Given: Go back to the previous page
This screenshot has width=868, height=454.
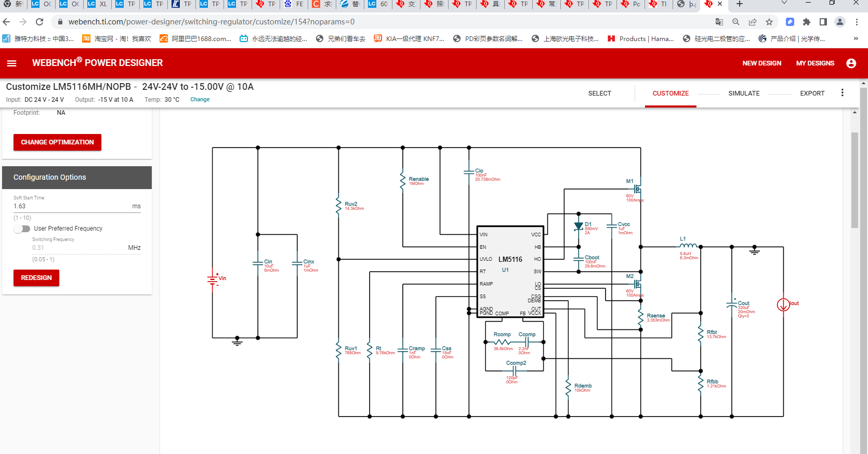Looking at the screenshot, I should click(x=6, y=22).
